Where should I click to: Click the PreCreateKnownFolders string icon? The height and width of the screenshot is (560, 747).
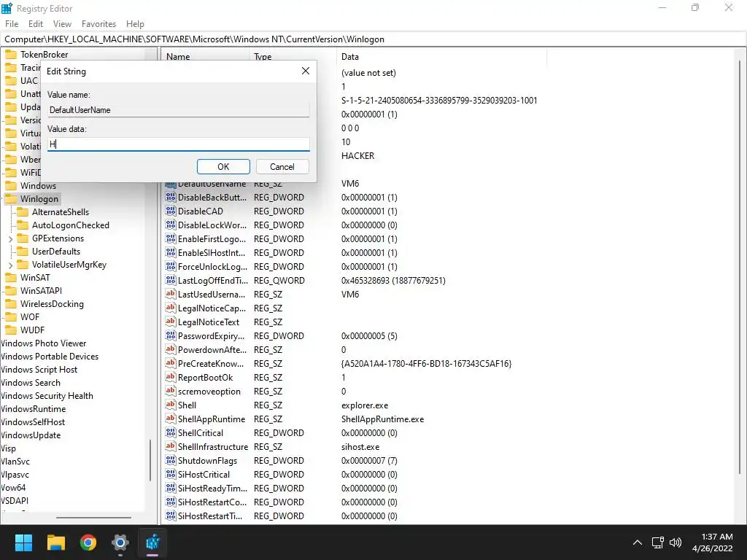(x=171, y=363)
